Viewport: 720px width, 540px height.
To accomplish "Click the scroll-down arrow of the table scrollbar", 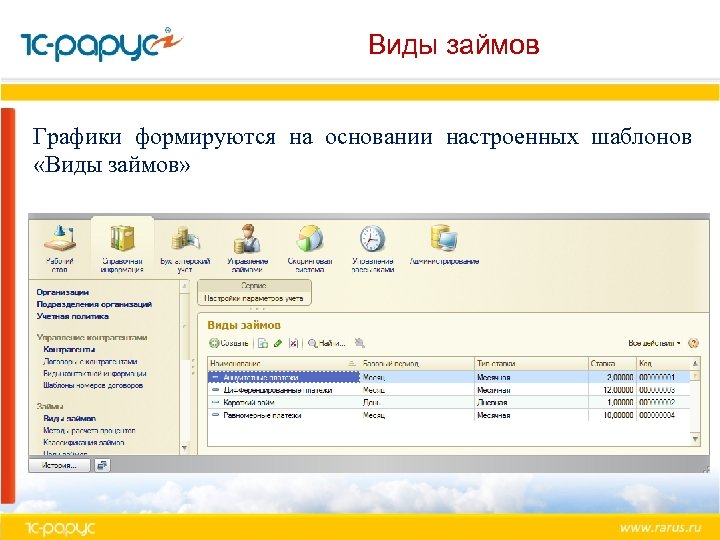I will [x=695, y=439].
